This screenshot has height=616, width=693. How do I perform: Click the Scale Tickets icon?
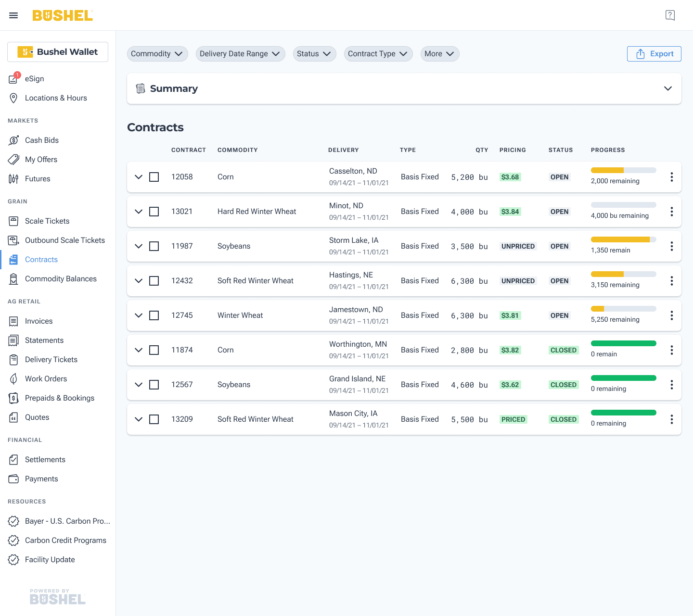(x=13, y=221)
